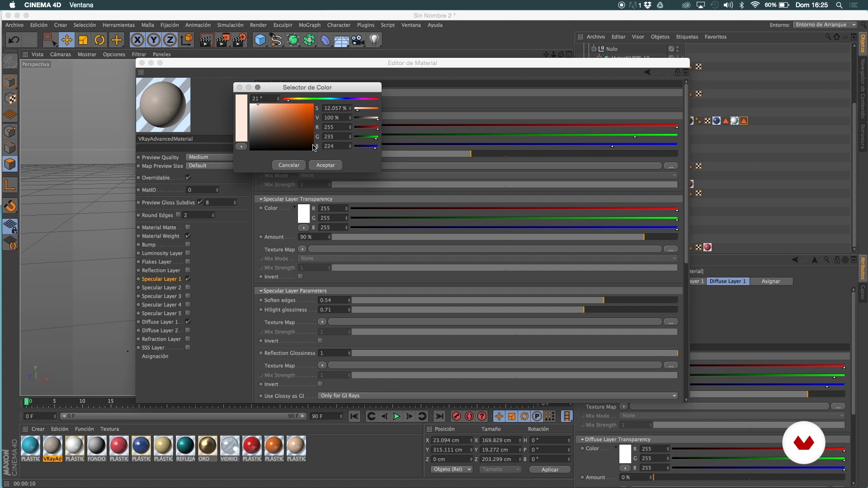This screenshot has width=868, height=488.
Task: Switch to the Diffuse Layer 1 tab
Action: click(728, 281)
